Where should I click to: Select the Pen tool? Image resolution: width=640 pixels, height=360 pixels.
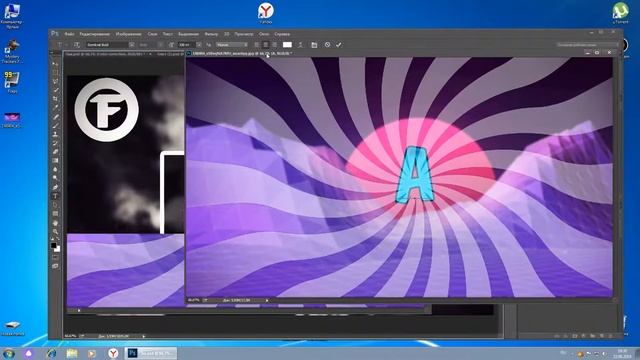click(x=55, y=187)
